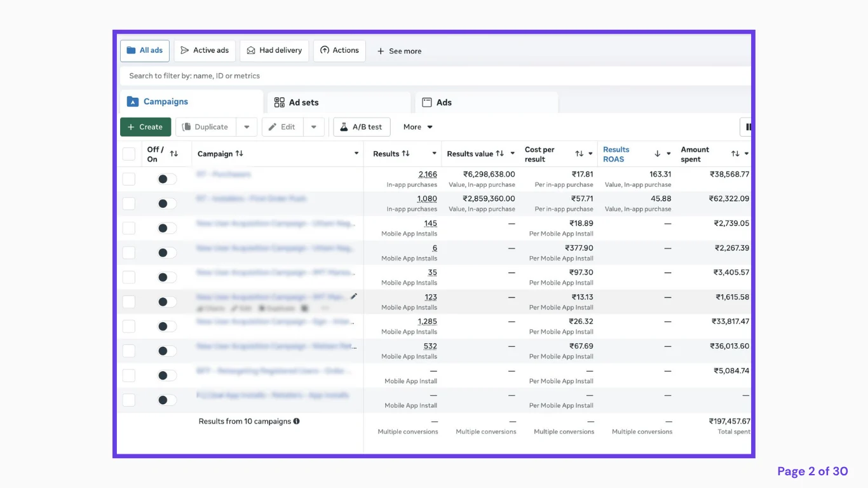Sort by the Results column arrows

coord(406,154)
